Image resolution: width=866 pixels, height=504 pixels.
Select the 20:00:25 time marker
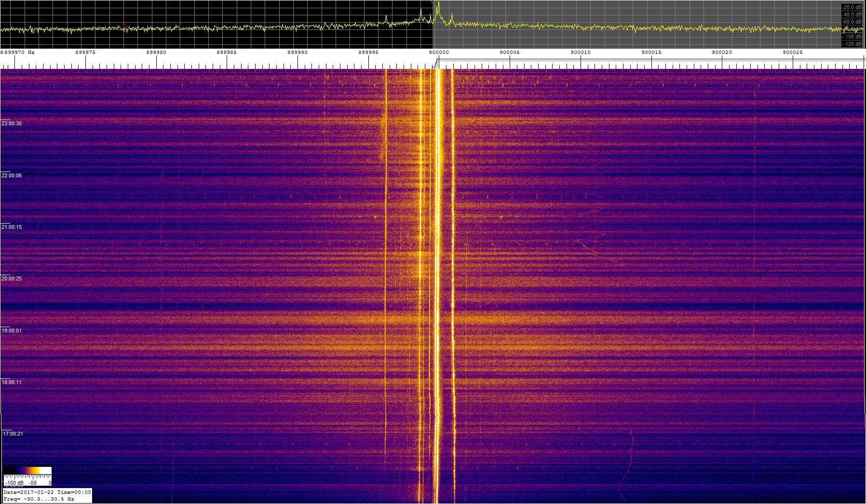12,279
